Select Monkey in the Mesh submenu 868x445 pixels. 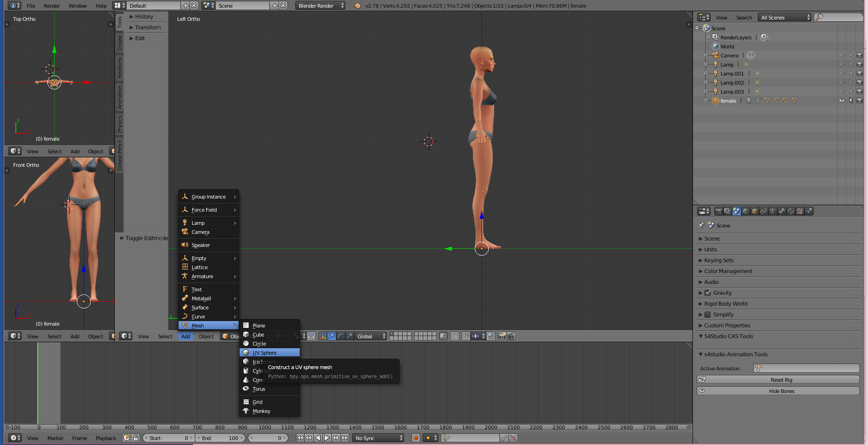click(x=261, y=411)
